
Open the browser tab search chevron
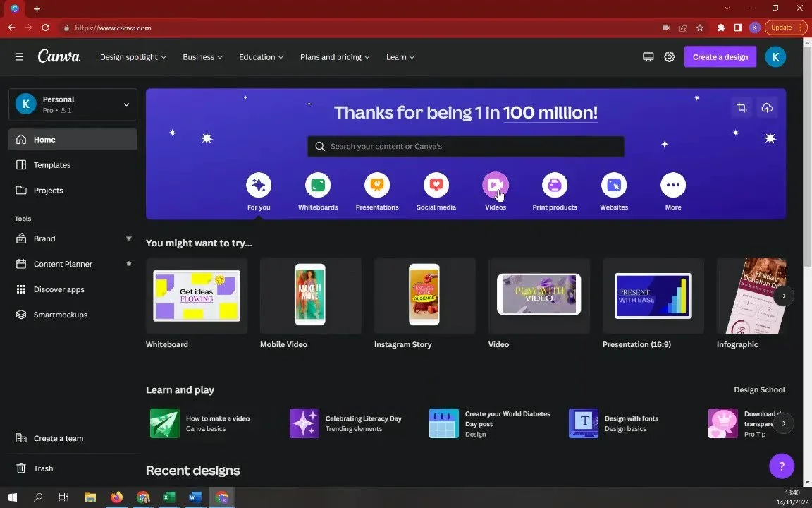[x=727, y=8]
